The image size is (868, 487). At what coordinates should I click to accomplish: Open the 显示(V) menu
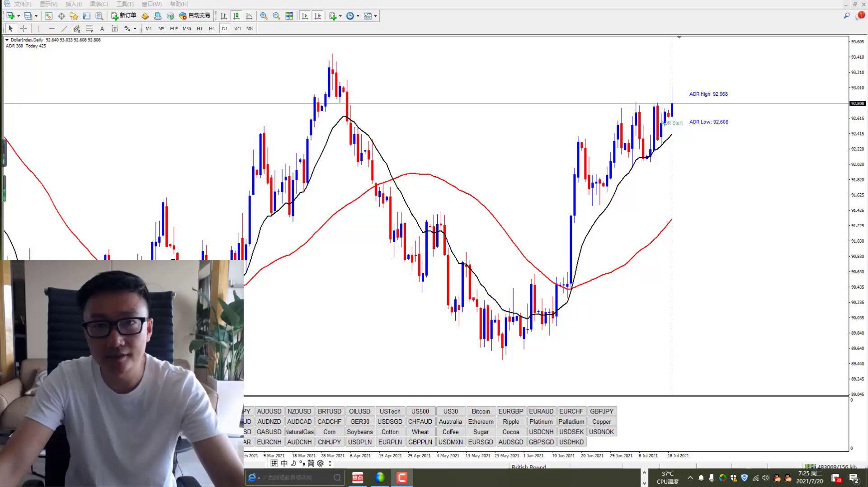coord(48,4)
